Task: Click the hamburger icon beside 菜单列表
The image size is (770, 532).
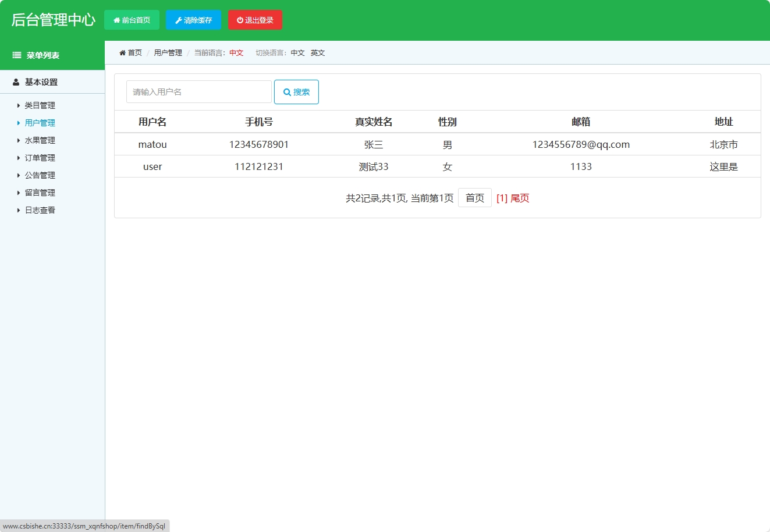Action: click(16, 55)
